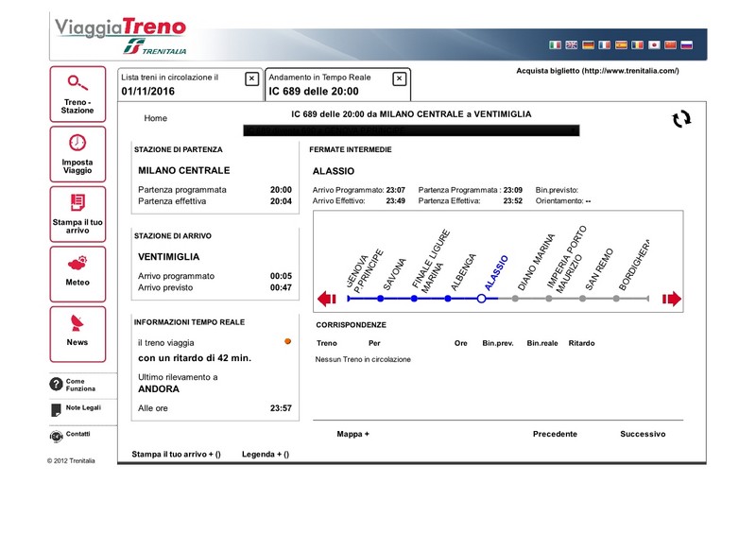Expand Legenda + section

(266, 455)
